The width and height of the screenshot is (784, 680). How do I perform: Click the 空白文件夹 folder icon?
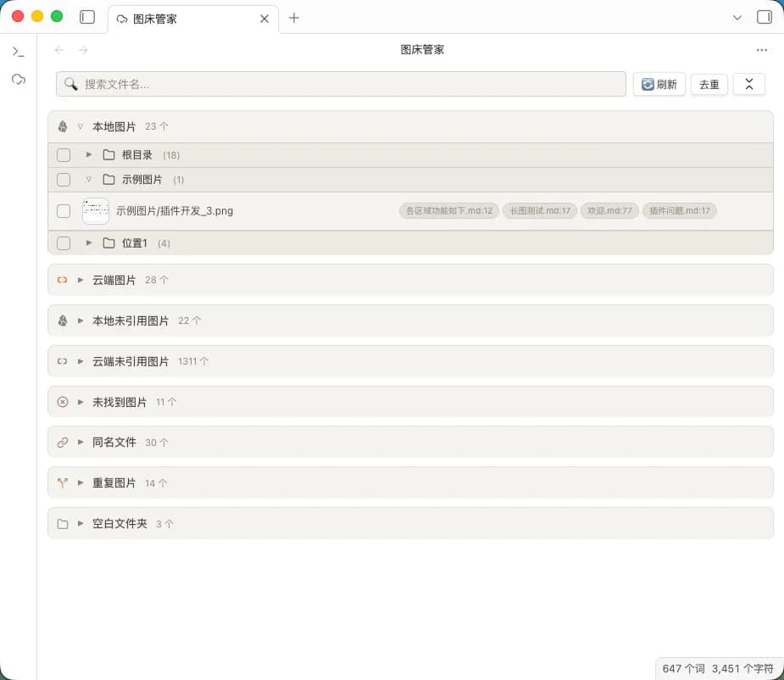[x=63, y=524]
